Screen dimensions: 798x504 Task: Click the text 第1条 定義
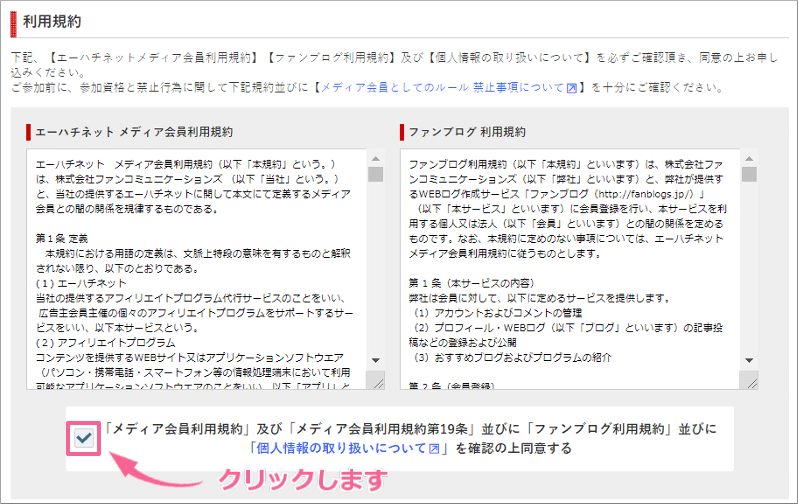(62, 238)
